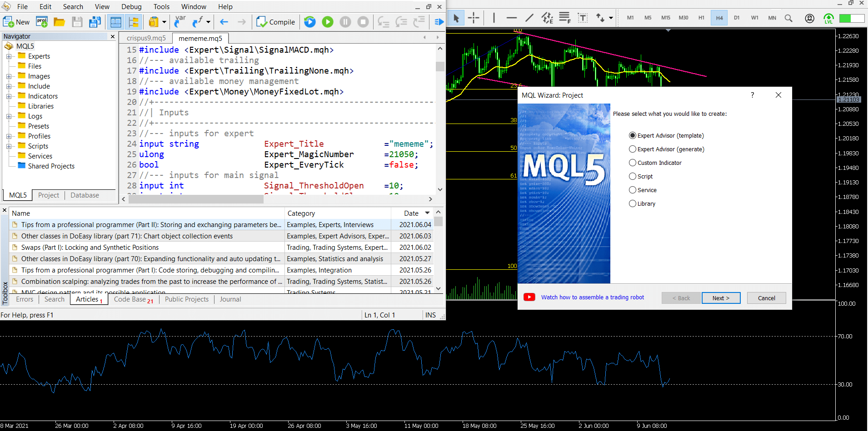
Task: Click the green LVL signal icon
Action: (x=828, y=18)
